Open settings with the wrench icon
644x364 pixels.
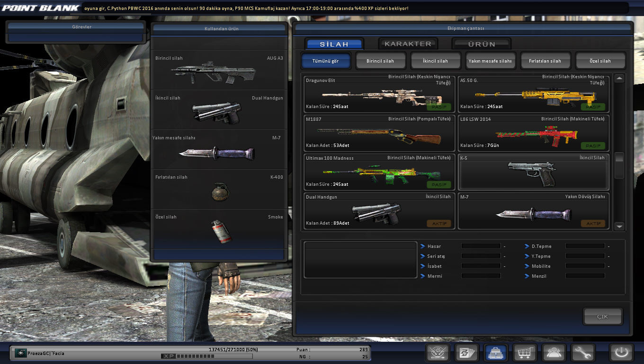point(582,353)
